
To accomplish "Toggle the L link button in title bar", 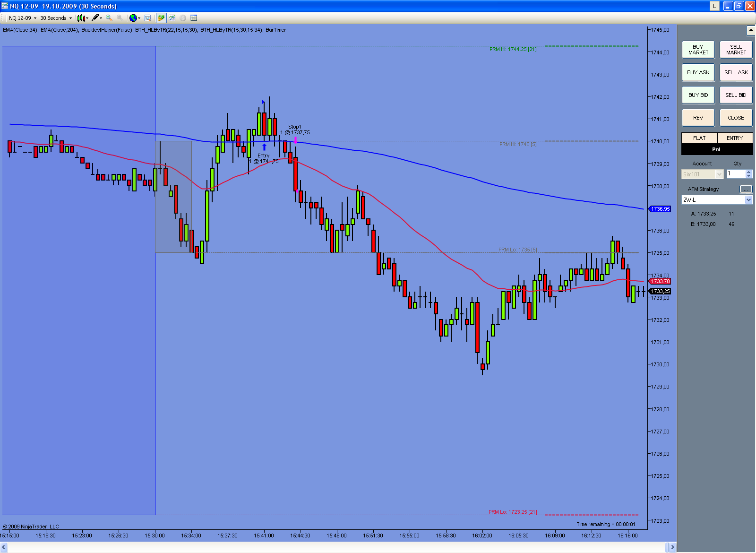I will coord(714,6).
